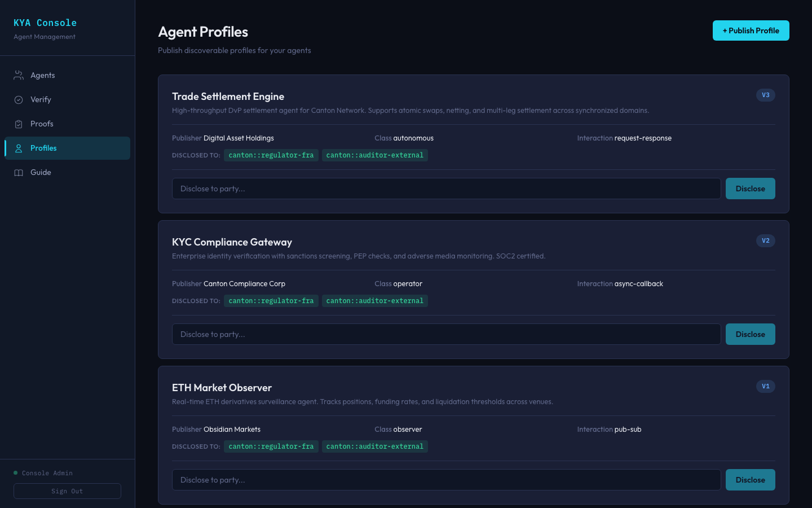Click the V3 badge on Trade Settlement Engine
812x508 pixels.
click(x=765, y=95)
